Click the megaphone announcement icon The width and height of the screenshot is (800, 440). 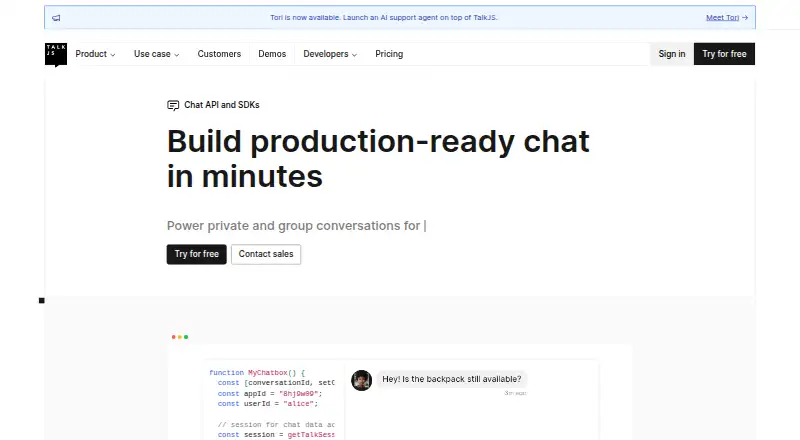(x=56, y=18)
